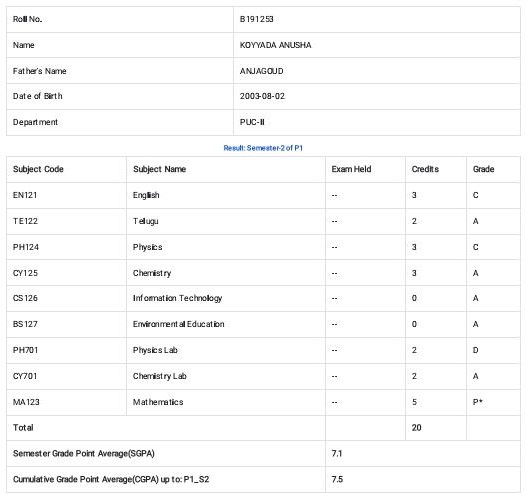The image size is (527, 497).
Task: Select the name KOYYADA ANUSHA
Action: coord(275,45)
